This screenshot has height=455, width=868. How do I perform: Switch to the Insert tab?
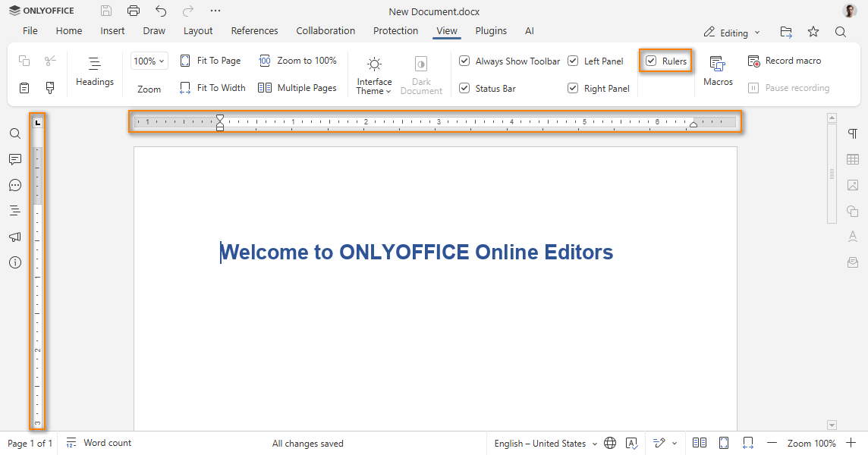(112, 31)
